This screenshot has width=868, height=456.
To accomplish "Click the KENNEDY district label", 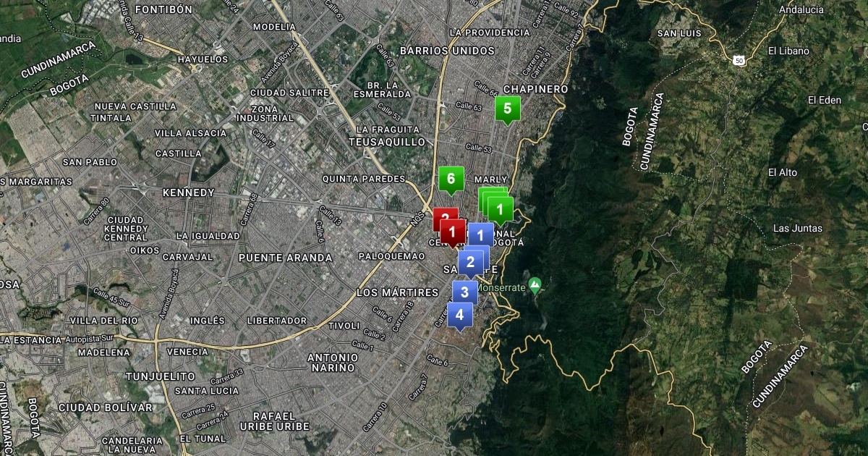I will tap(189, 193).
